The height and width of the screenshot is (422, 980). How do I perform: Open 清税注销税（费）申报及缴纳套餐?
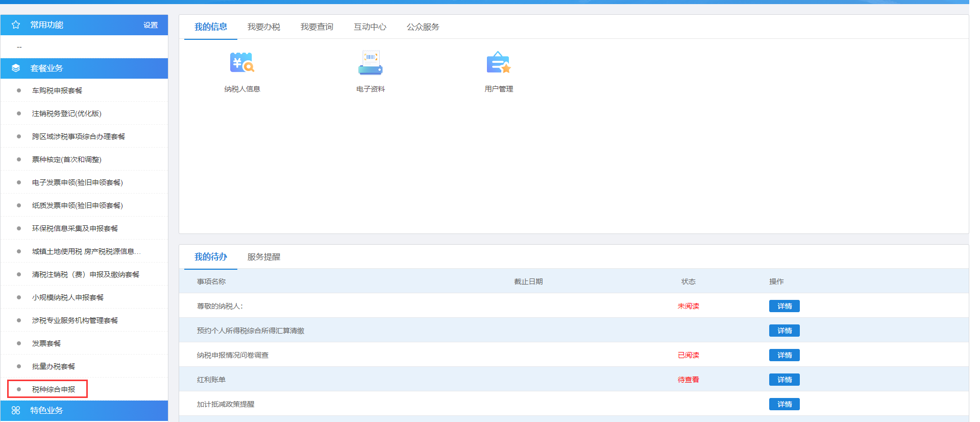pyautogui.click(x=86, y=274)
